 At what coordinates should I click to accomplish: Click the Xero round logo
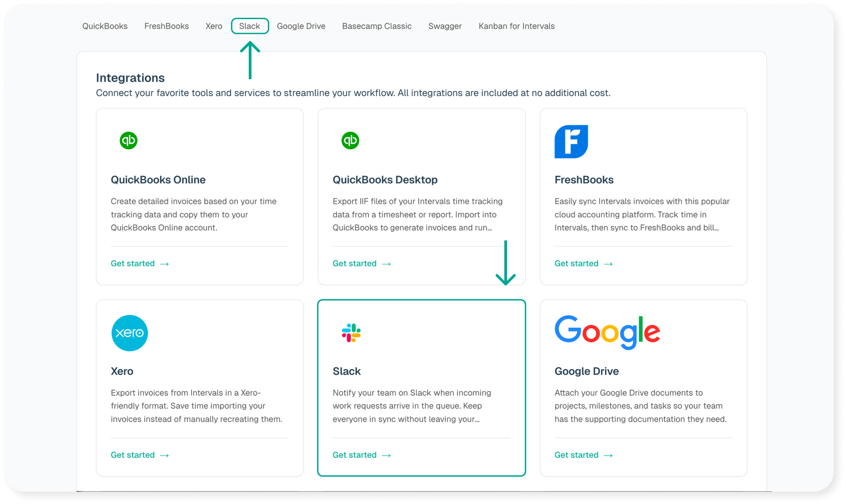129,333
